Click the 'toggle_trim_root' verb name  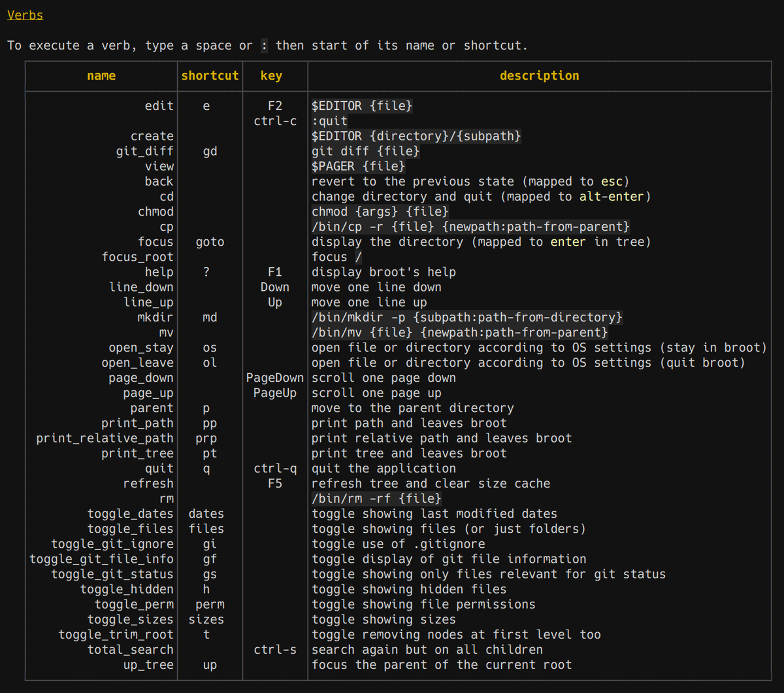pyautogui.click(x=116, y=634)
